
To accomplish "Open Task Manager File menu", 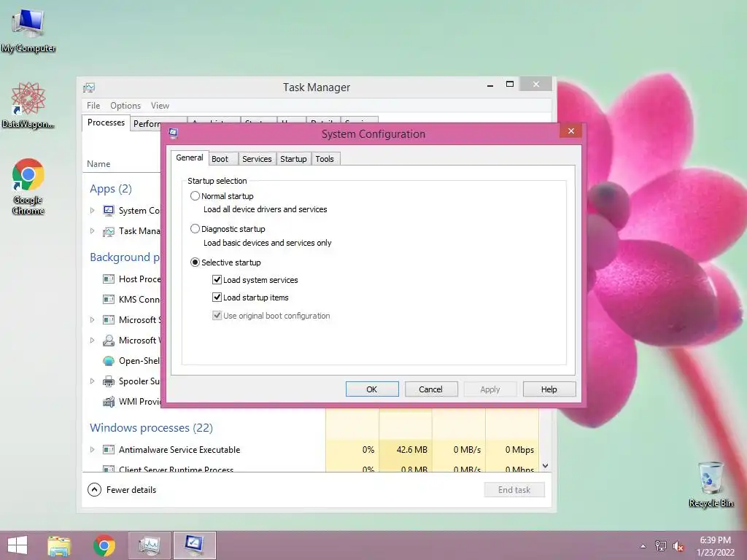I will coord(93,106).
